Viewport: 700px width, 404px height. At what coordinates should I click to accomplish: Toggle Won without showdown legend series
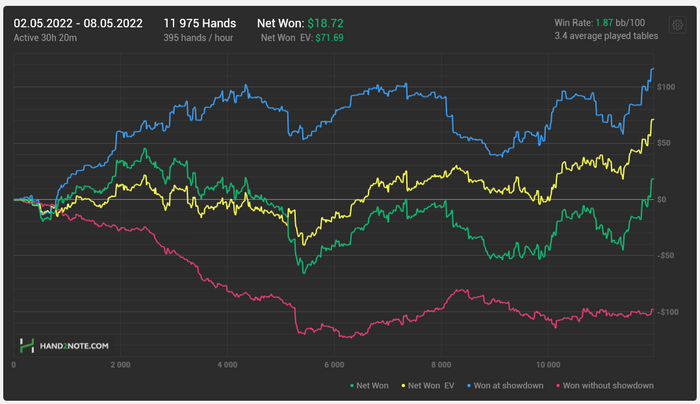[605, 385]
